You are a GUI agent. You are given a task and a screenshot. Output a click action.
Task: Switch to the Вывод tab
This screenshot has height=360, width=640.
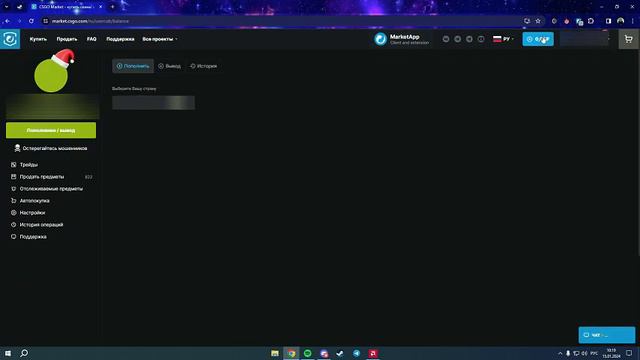pyautogui.click(x=169, y=66)
